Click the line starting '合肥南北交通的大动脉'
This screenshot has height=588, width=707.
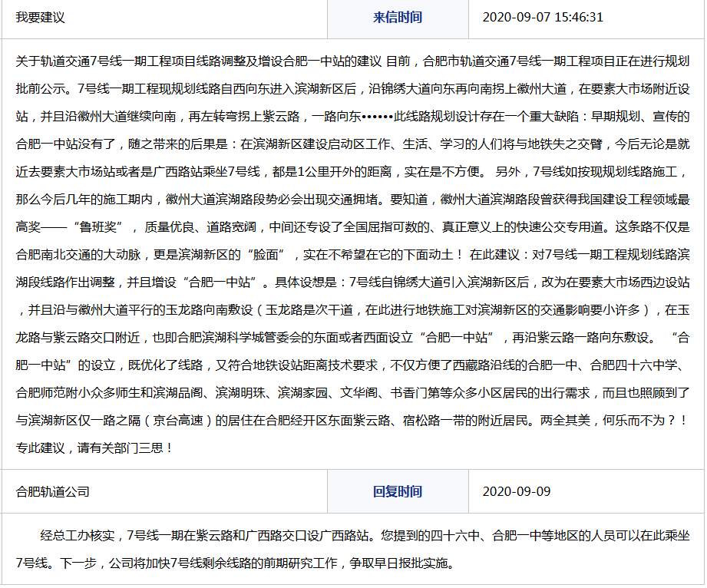pos(352,255)
